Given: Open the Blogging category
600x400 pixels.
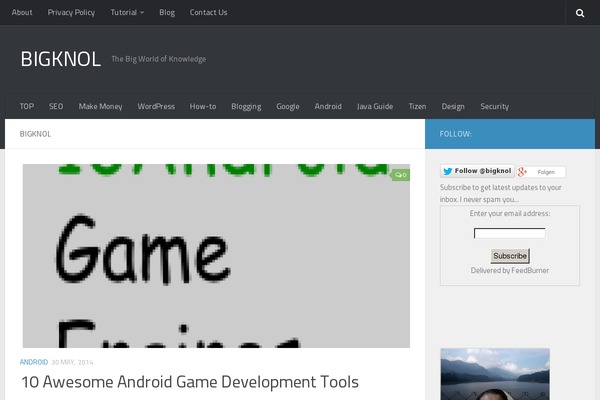Looking at the screenshot, I should pos(246,106).
